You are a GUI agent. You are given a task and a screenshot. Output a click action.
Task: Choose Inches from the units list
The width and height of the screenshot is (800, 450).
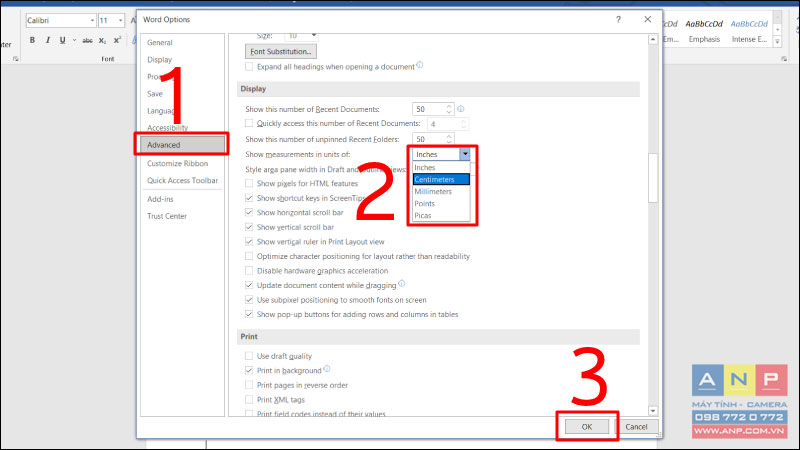(441, 167)
